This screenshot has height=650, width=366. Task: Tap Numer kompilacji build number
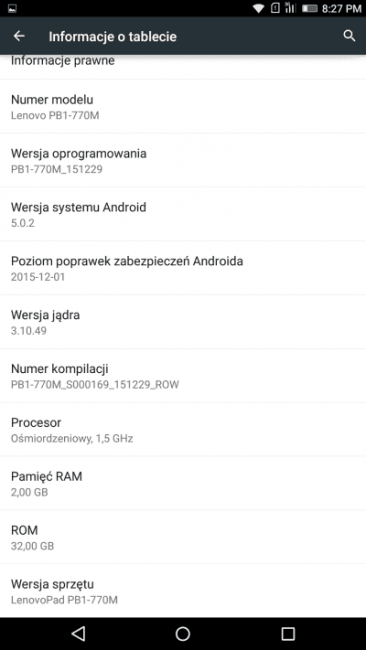coord(183,376)
